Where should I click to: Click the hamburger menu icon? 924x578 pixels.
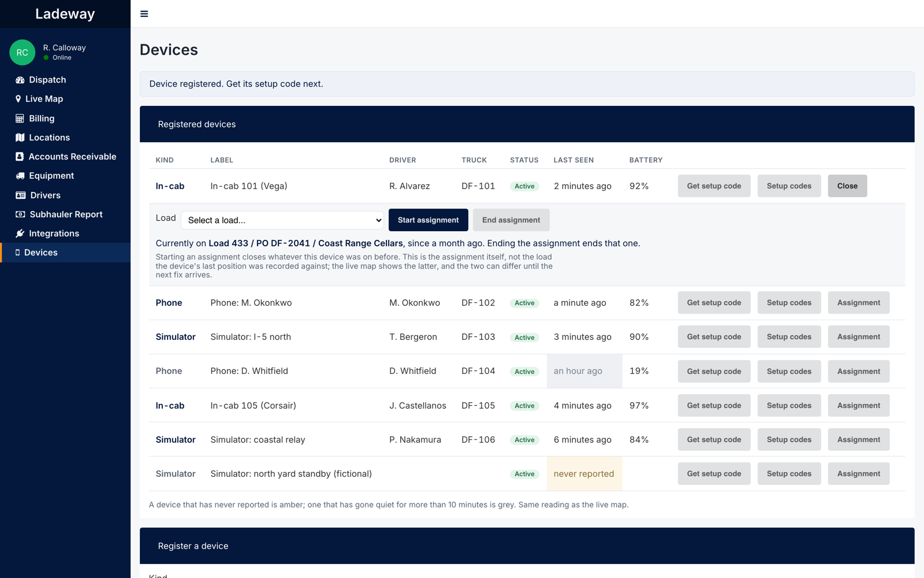pos(144,14)
